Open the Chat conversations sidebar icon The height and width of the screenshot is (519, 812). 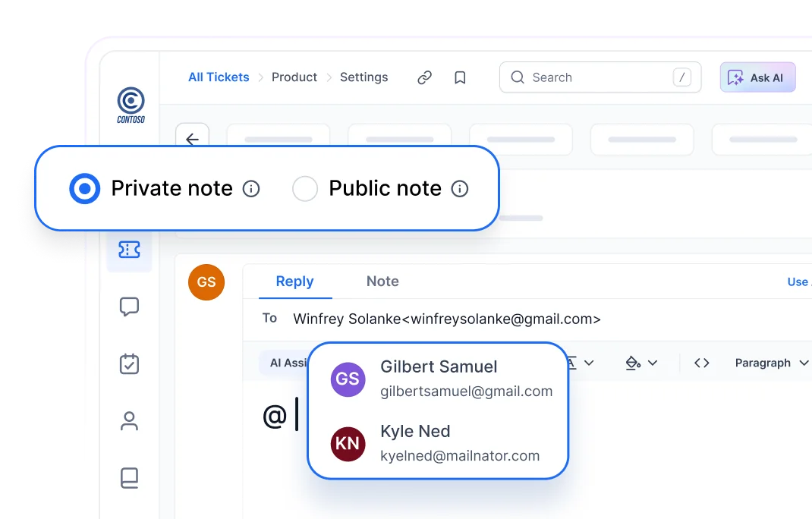tap(129, 307)
